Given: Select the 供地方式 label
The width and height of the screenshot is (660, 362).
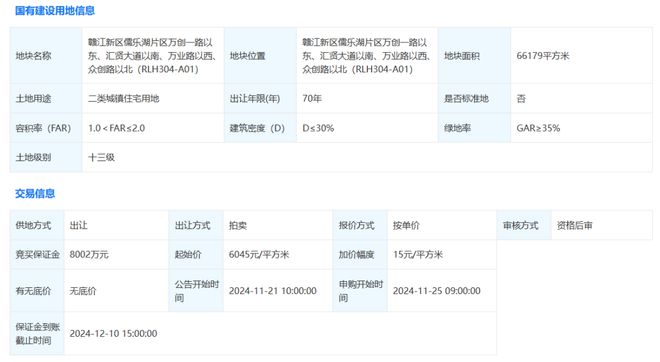Looking at the screenshot, I should coord(33,226).
